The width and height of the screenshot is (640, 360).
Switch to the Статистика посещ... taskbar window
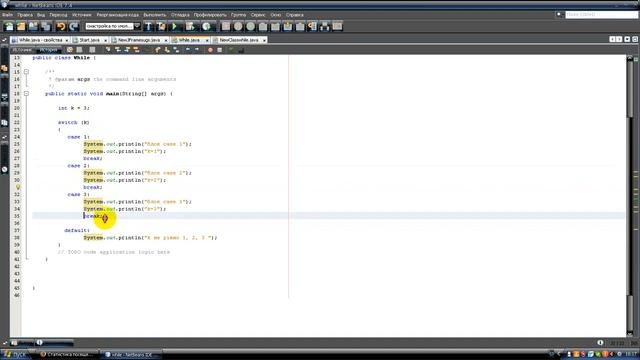pos(67,355)
